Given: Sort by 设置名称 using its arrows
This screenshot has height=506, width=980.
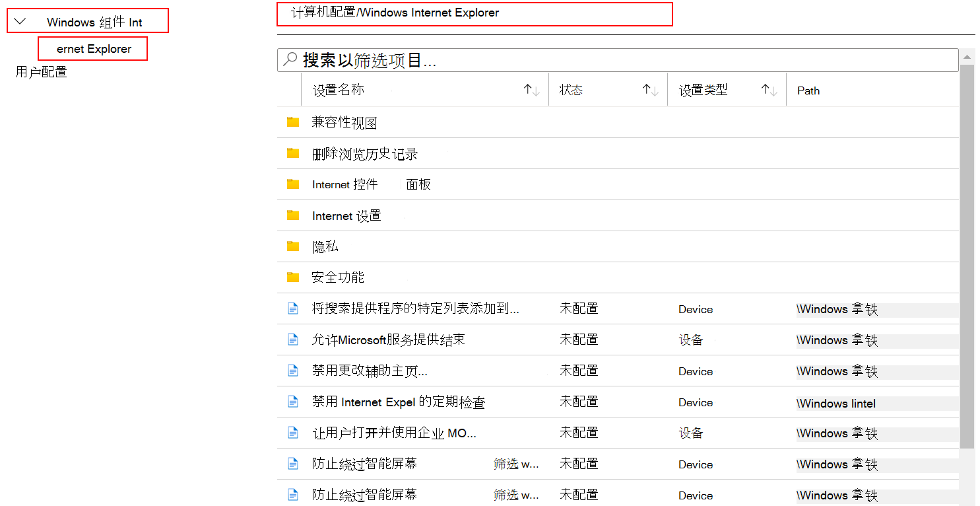Looking at the screenshot, I should pos(532,90).
